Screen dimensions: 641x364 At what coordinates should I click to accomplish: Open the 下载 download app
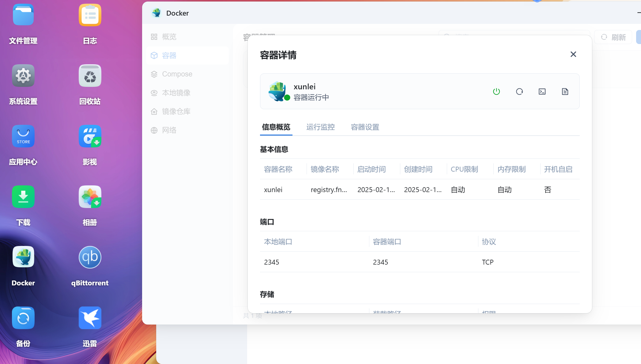coord(23,197)
